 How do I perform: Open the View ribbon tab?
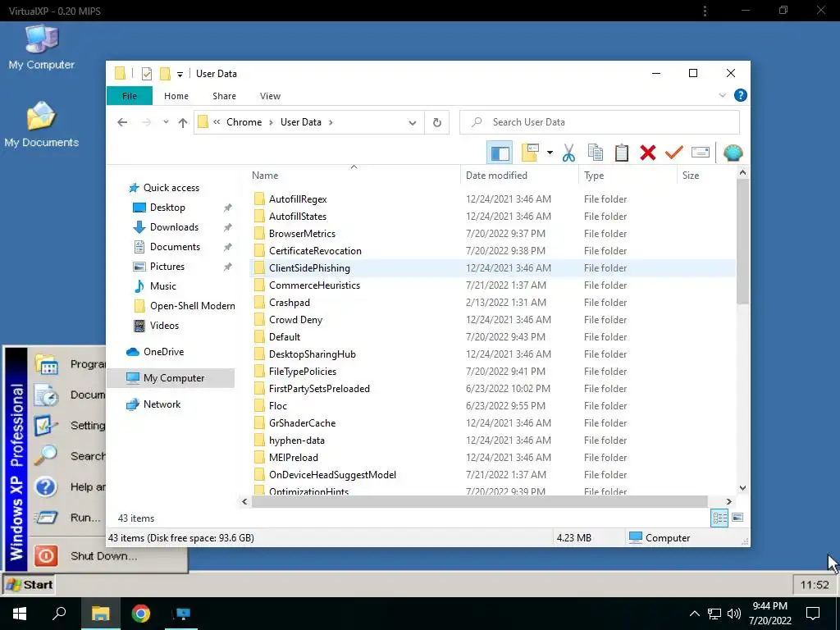click(270, 96)
